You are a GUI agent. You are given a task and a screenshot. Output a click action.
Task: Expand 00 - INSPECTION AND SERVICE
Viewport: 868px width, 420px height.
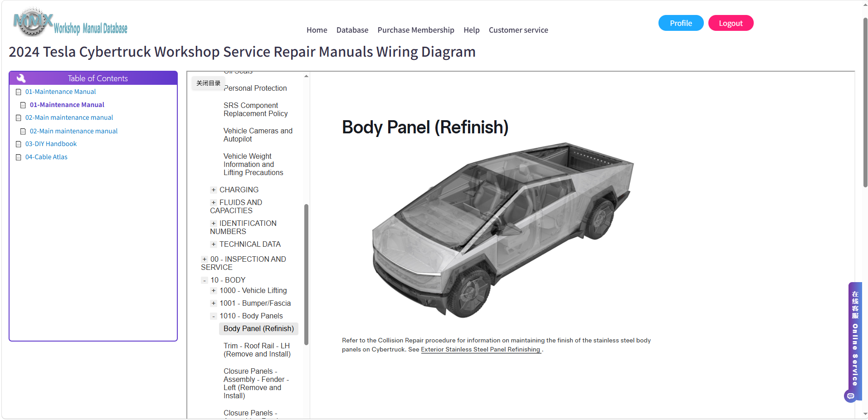pyautogui.click(x=204, y=259)
